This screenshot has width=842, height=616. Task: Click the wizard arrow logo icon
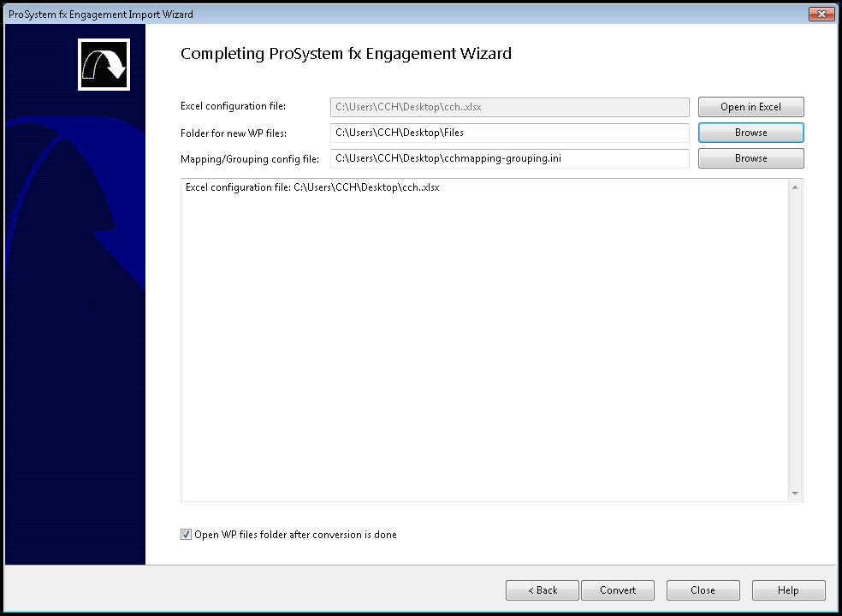click(104, 64)
